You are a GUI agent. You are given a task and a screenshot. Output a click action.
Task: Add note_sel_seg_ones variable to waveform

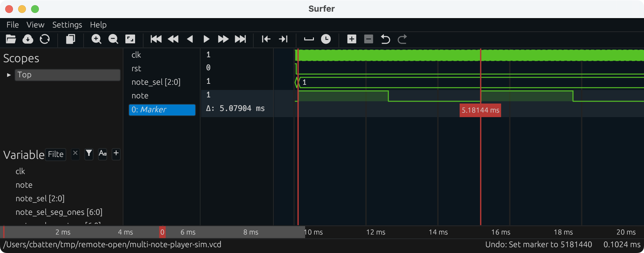pos(59,212)
